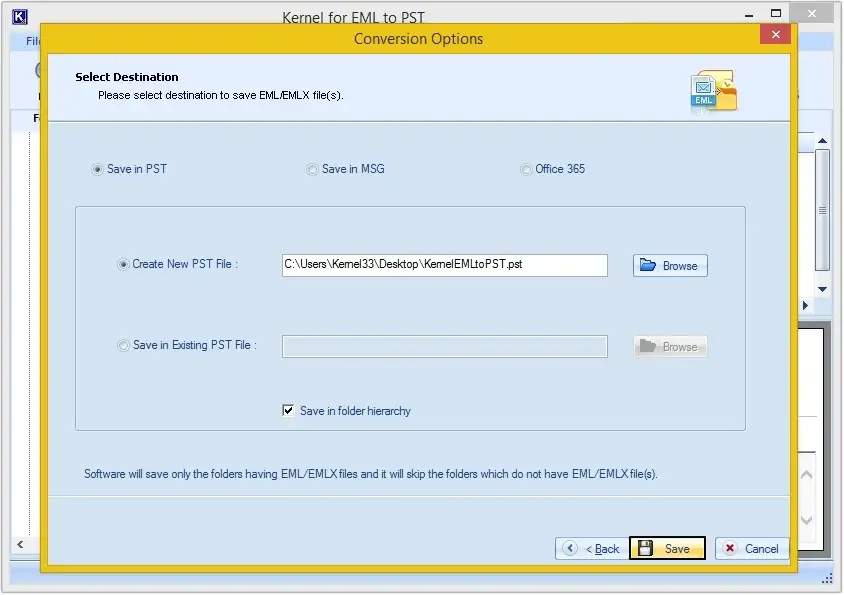Viewport: 844px width, 595px height.
Task: Click the blue folder icon on Browse
Action: (x=648, y=265)
